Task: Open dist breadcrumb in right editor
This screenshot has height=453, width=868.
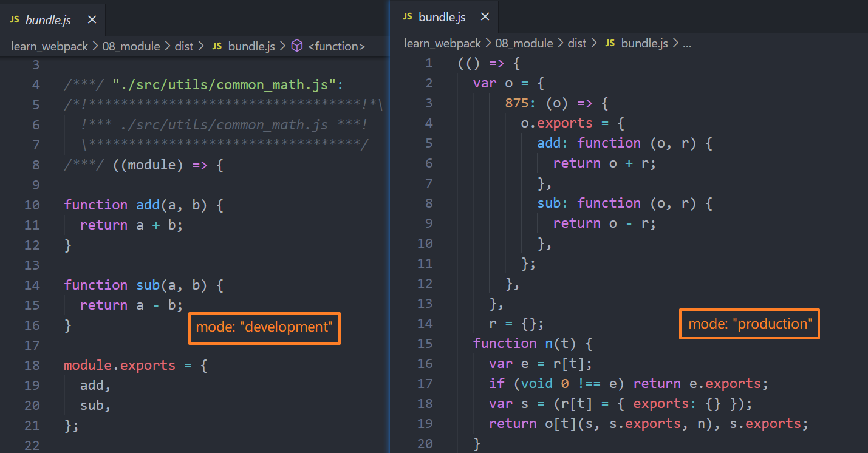Action: pyautogui.click(x=577, y=43)
